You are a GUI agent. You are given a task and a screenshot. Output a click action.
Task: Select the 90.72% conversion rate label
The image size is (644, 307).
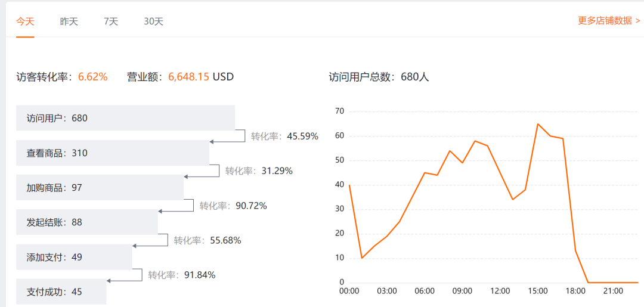233,206
